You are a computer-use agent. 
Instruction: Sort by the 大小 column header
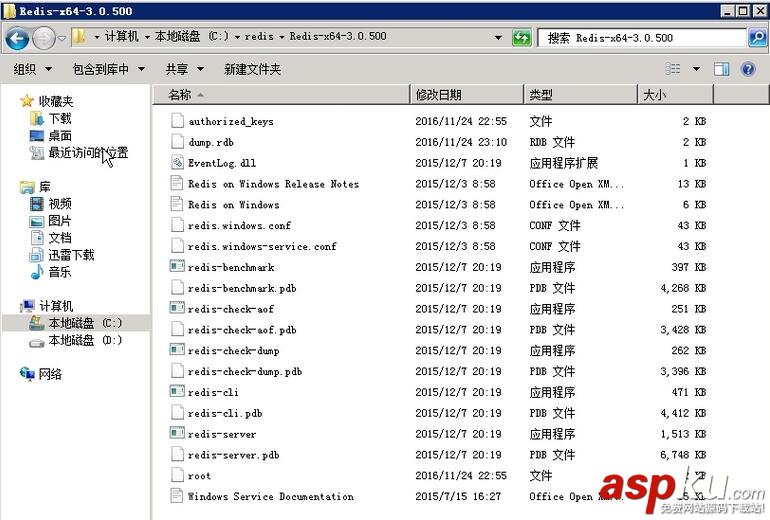pyautogui.click(x=675, y=95)
